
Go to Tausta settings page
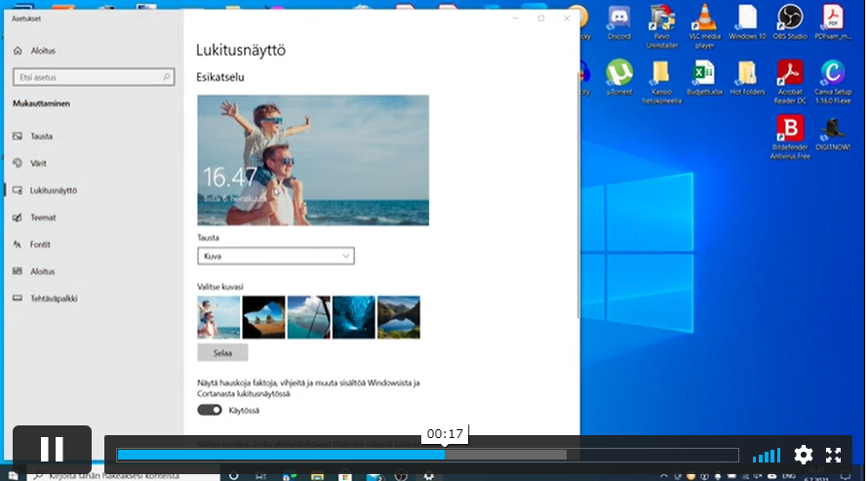[x=41, y=137]
